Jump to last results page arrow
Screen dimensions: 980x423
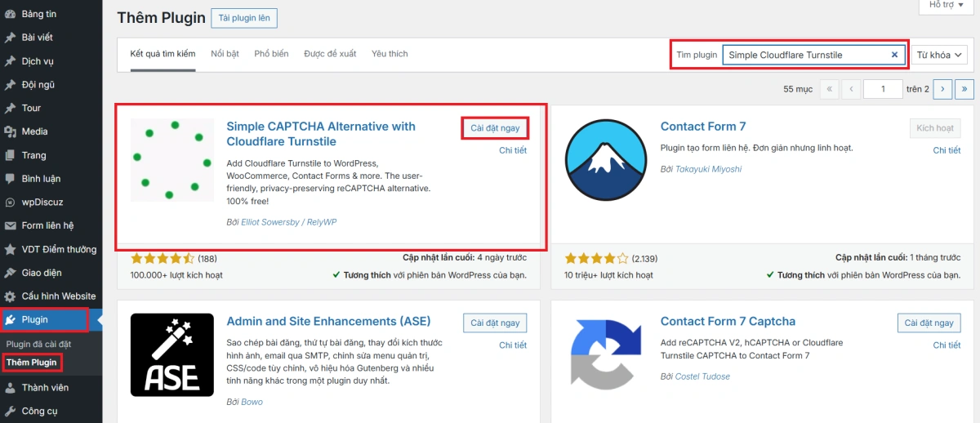coord(964,89)
